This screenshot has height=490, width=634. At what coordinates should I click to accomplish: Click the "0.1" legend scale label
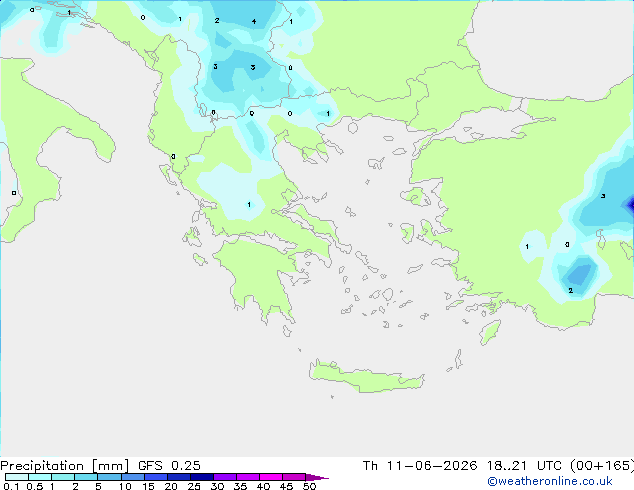point(11,486)
